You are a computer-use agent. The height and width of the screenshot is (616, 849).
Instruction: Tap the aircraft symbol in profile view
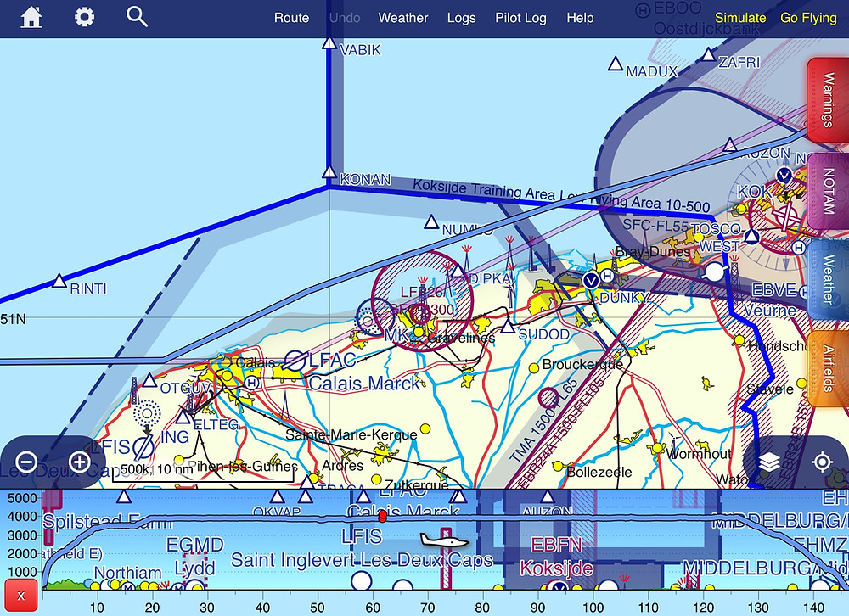click(445, 540)
